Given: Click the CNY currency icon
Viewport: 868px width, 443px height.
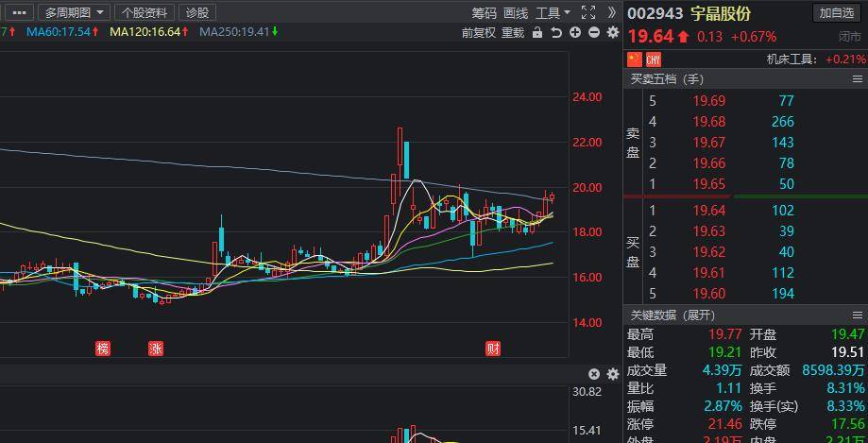Looking at the screenshot, I should pyautogui.click(x=654, y=60).
